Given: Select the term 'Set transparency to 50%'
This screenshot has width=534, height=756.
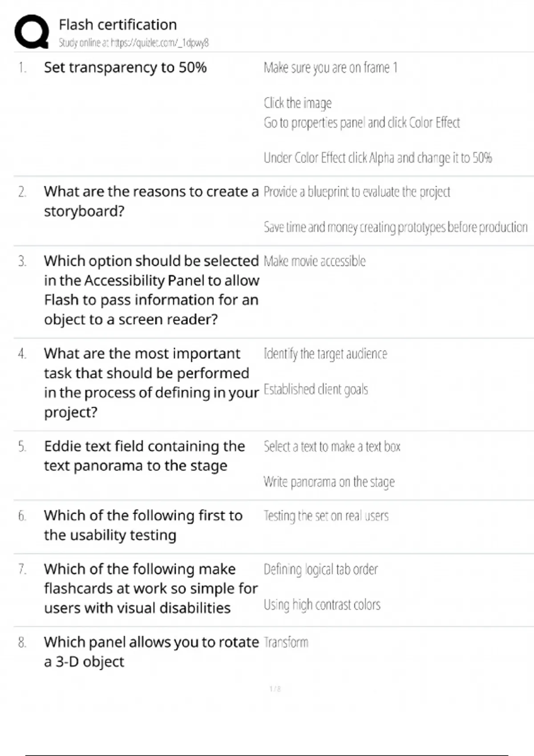Looking at the screenshot, I should click(x=125, y=68).
